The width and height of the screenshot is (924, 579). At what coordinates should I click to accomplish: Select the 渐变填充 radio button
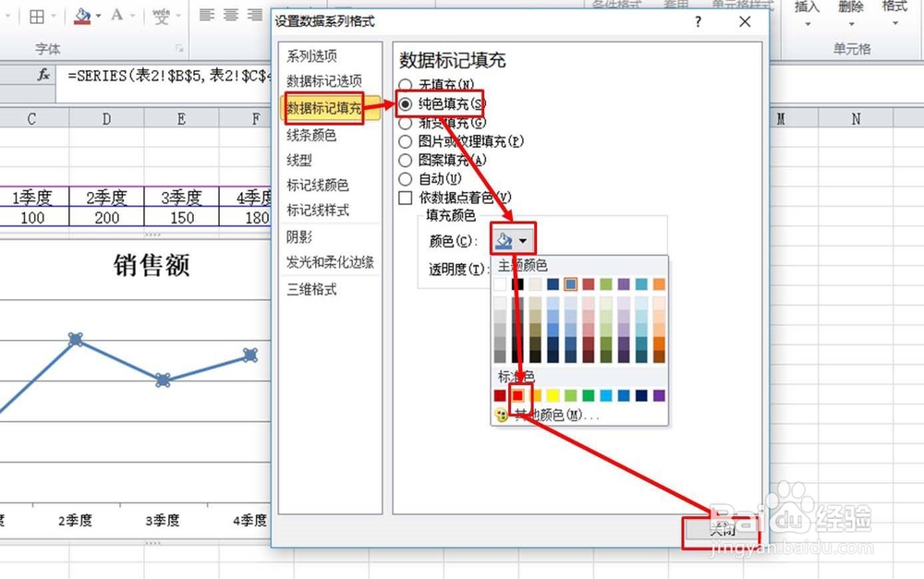click(406, 123)
